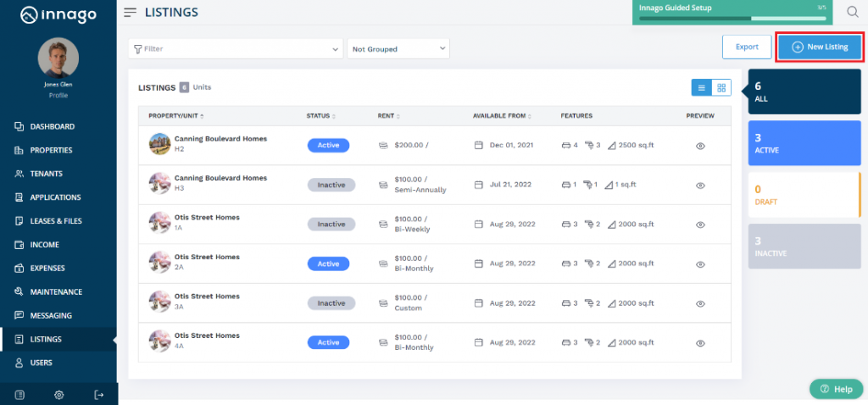
Task: Open the Filter dropdown
Action: pyautogui.click(x=236, y=49)
